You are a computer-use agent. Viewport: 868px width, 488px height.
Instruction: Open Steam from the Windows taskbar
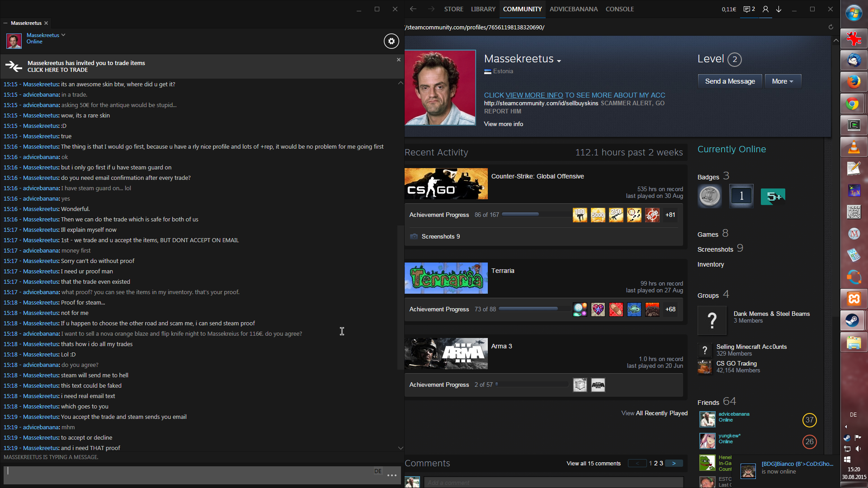(854, 320)
